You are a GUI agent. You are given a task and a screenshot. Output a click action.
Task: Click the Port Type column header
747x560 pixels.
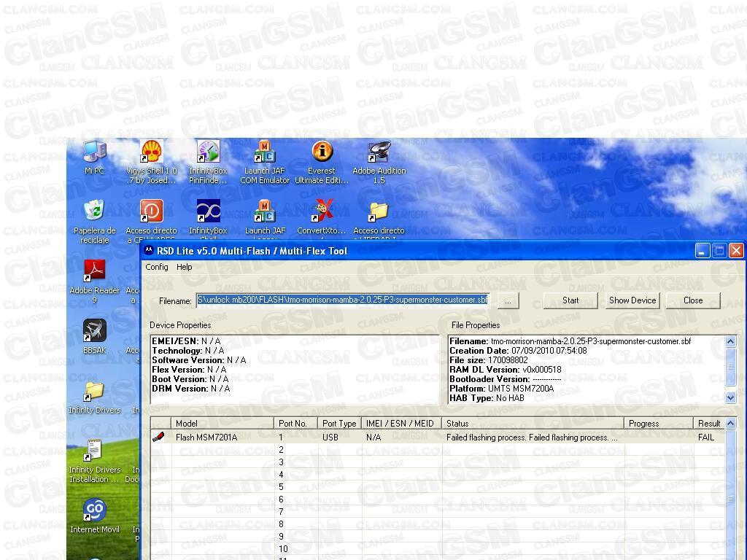(340, 424)
